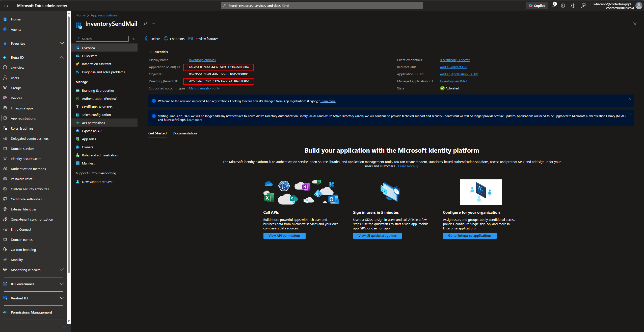The height and width of the screenshot is (332, 644).
Task: Click the My organization only link
Action: point(204,88)
